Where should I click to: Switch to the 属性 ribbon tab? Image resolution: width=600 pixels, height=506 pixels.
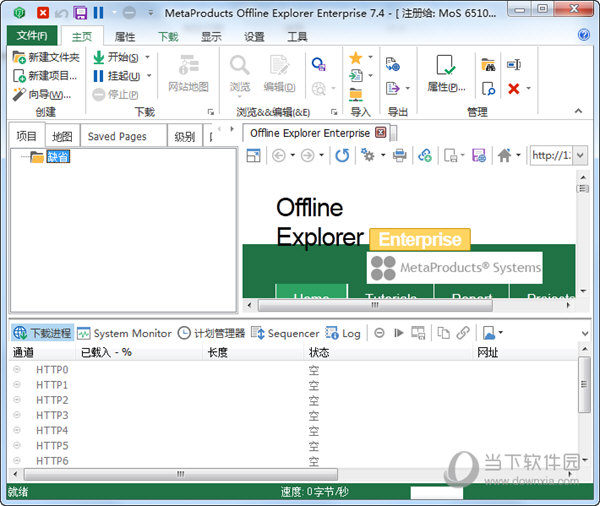point(125,37)
